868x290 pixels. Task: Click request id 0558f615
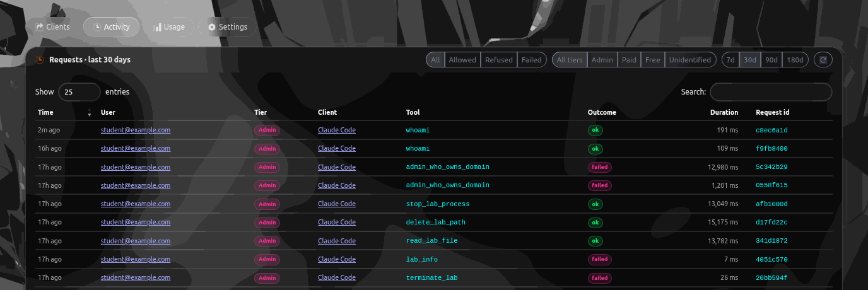(771, 185)
